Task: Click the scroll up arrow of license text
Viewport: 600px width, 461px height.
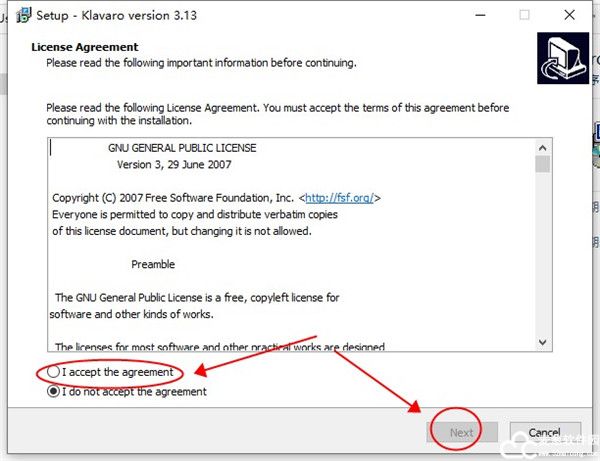Action: click(542, 147)
